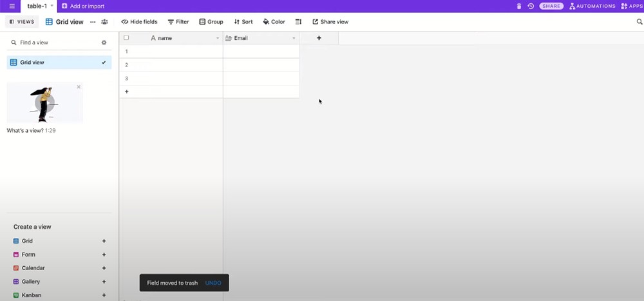Open the trash icon in top bar

[519, 6]
